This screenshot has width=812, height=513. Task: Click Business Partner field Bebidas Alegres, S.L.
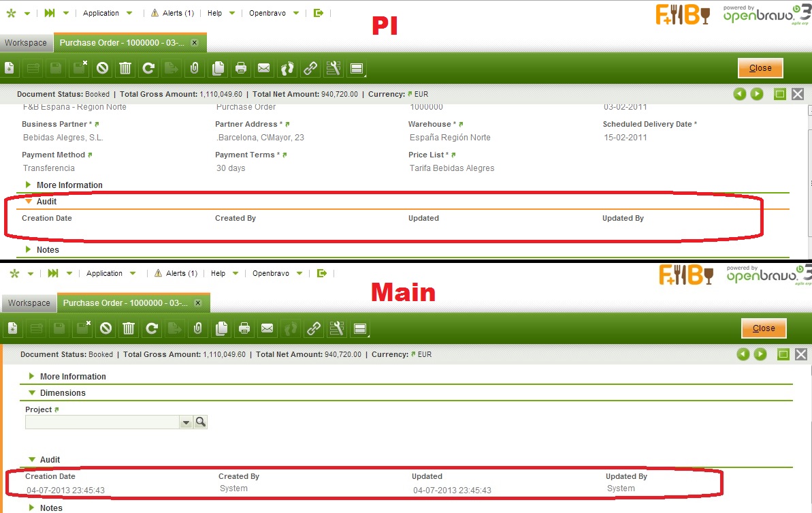click(x=63, y=138)
